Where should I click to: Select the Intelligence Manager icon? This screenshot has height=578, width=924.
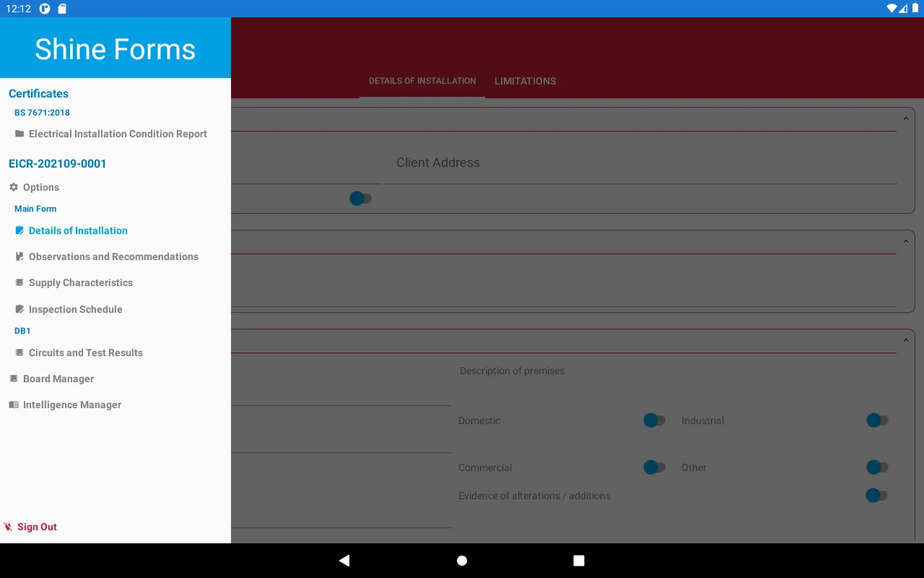[13, 404]
